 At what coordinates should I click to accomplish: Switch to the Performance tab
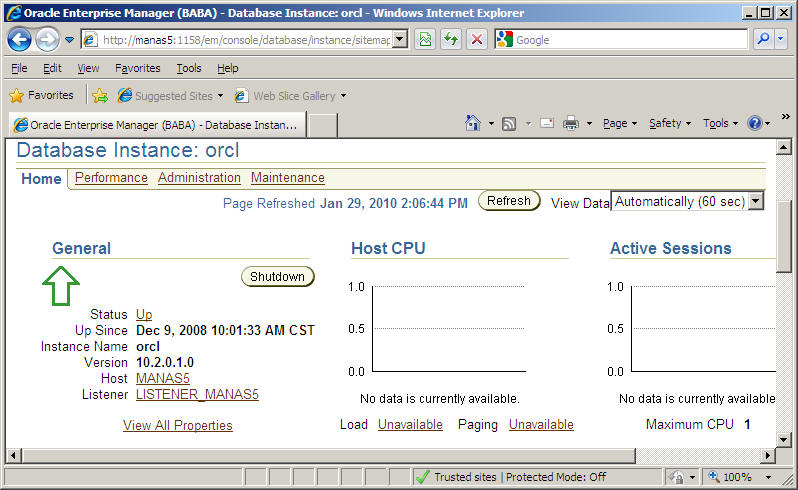point(111,178)
